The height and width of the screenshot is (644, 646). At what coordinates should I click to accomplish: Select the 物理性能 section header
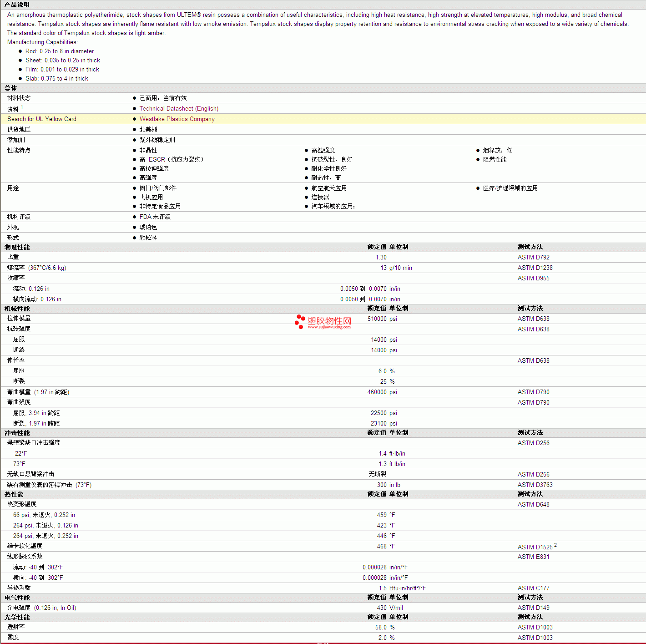point(17,247)
